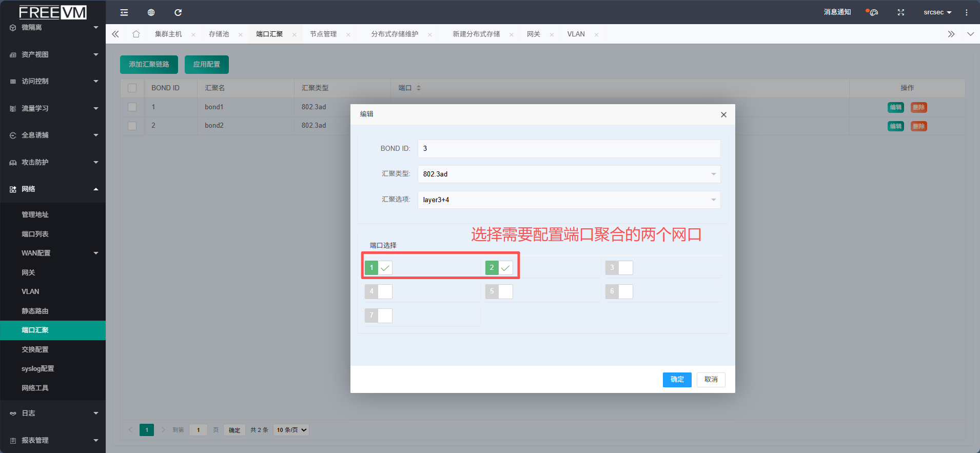Open the vertical more-options menu icon

coord(966,12)
